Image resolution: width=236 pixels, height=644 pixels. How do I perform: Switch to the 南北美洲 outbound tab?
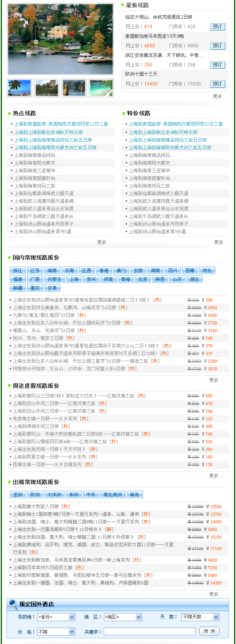tap(113, 494)
